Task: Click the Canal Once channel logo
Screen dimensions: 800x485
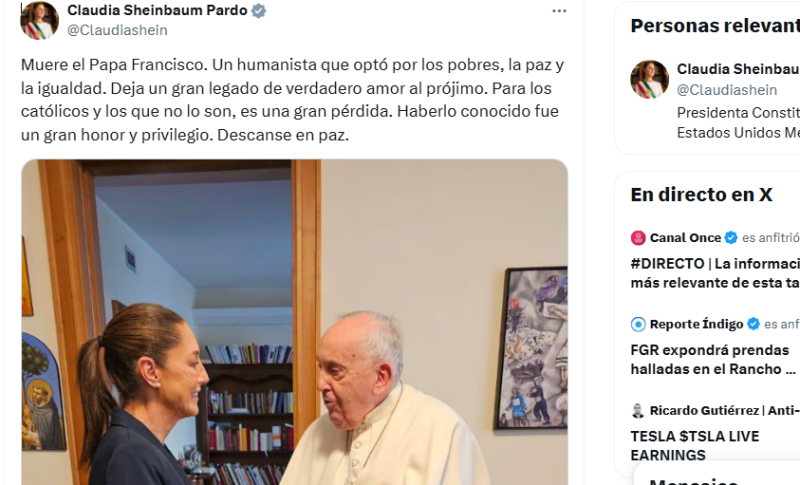Action: tap(638, 238)
